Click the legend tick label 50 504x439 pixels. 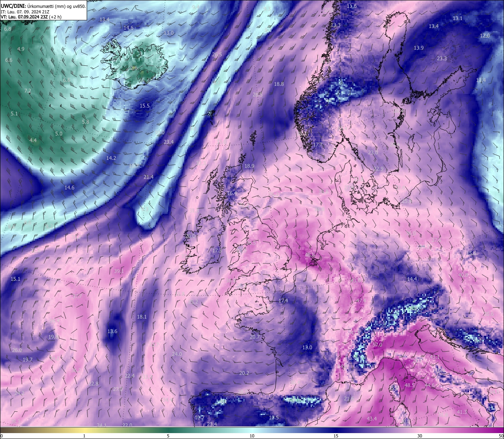(501, 436)
